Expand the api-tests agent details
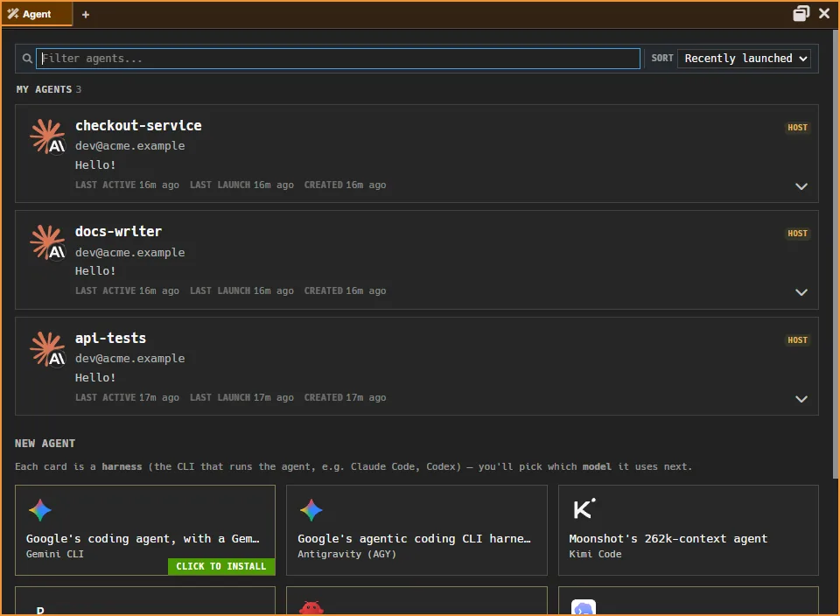 click(801, 399)
